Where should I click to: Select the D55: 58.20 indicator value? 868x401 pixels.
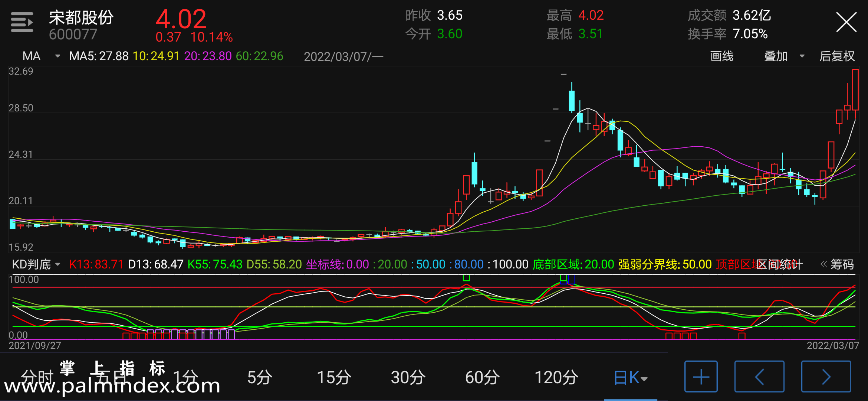tap(274, 264)
